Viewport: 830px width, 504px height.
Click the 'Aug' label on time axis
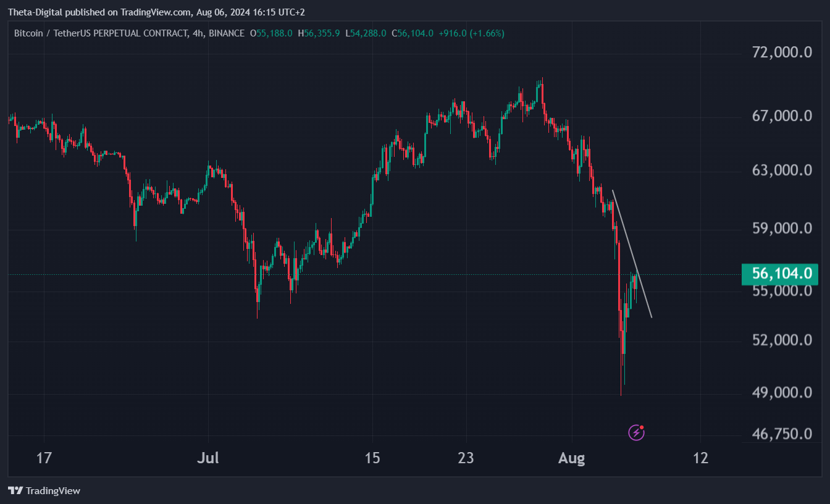[571, 458]
